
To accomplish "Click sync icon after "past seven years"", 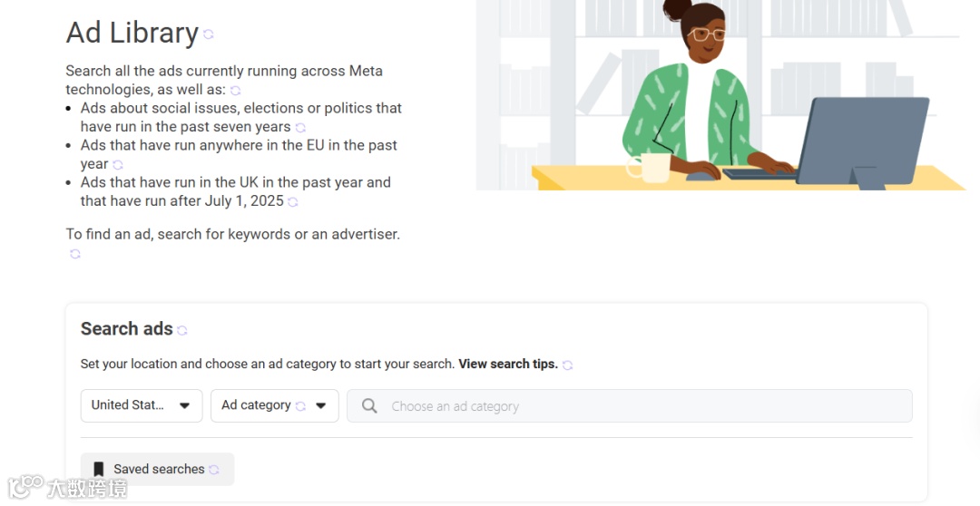I will (300, 128).
